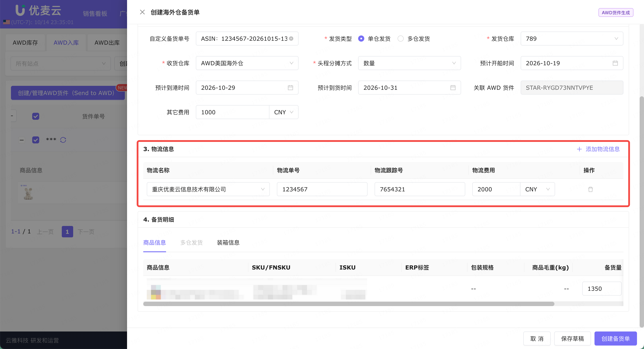Viewport: 644px width, 349px height.
Task: Switch to 多仓发货 tab in 备货明细
Action: point(191,242)
